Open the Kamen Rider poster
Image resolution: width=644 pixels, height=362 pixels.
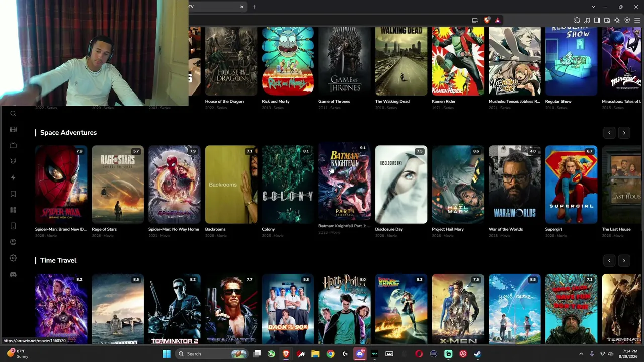[458, 61]
